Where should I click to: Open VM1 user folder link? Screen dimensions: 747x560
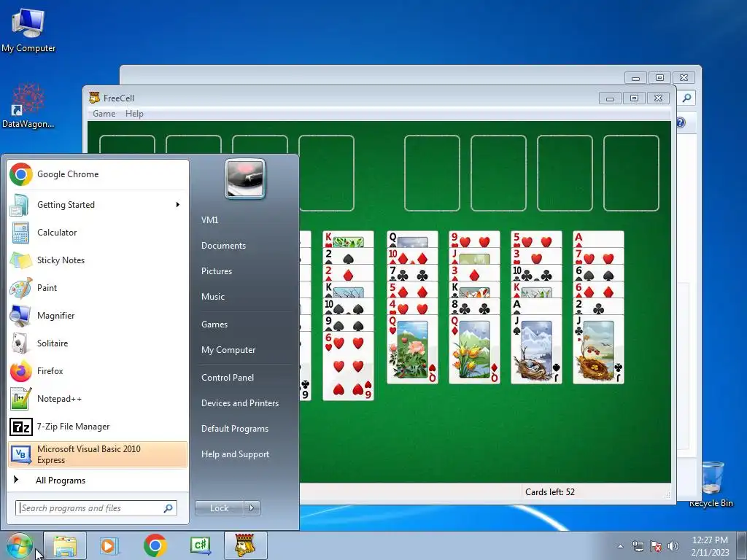coord(209,220)
